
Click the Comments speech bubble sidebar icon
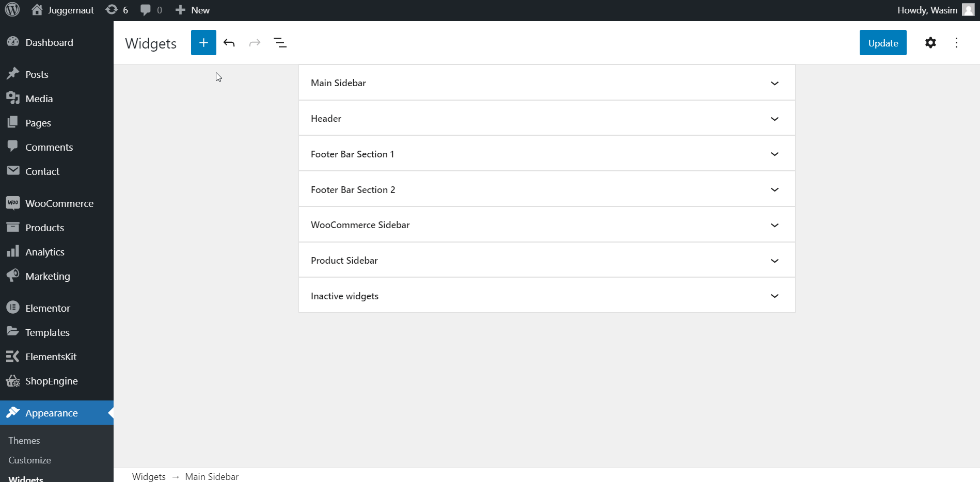pos(13,147)
